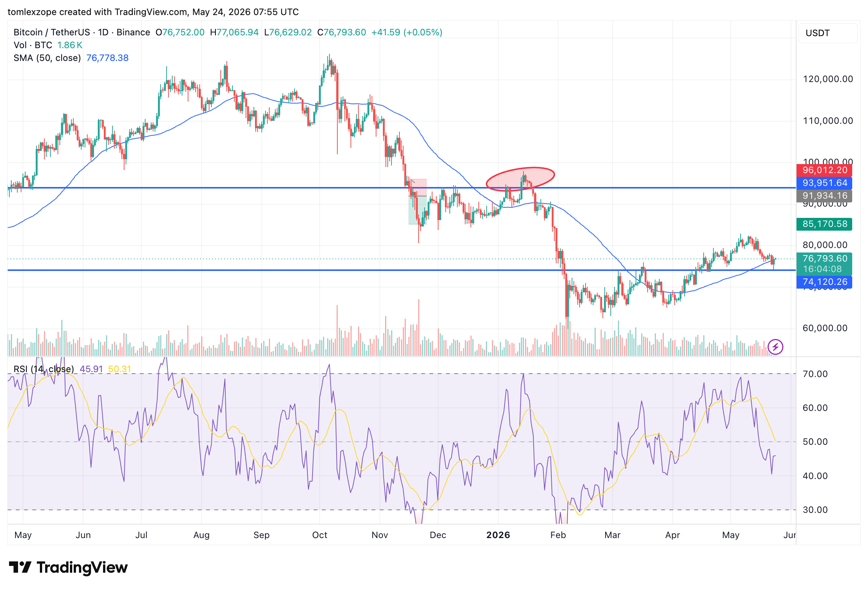Screen dimensions: 868x590
Task: Click the 120,000.00 price axis label
Action: (x=828, y=79)
